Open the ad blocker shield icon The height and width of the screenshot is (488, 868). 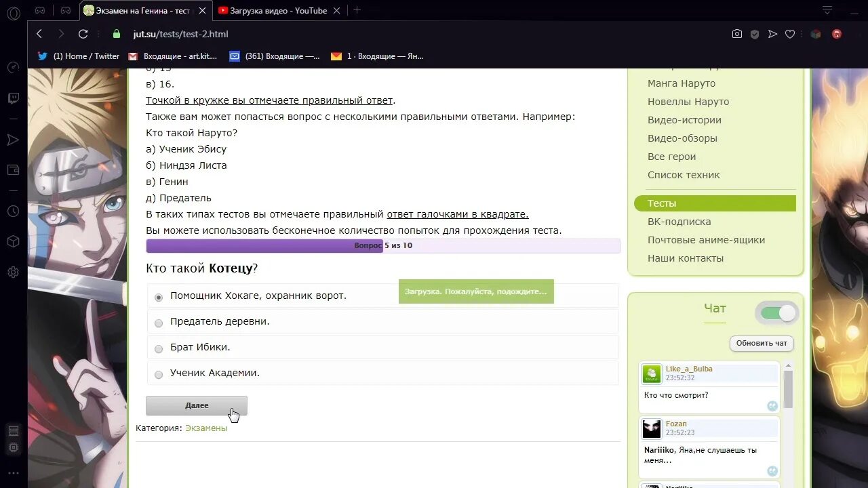(755, 34)
